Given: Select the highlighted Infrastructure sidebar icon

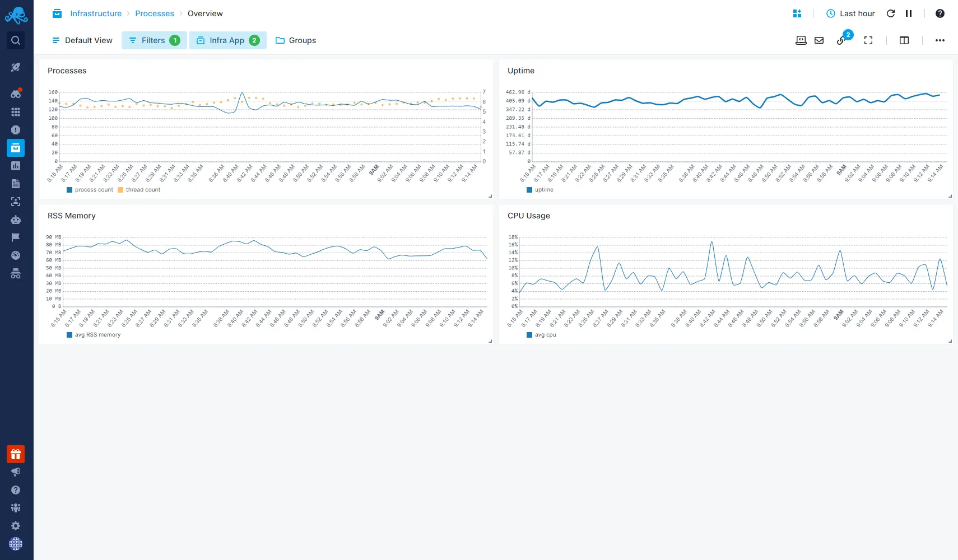Looking at the screenshot, I should click(16, 148).
